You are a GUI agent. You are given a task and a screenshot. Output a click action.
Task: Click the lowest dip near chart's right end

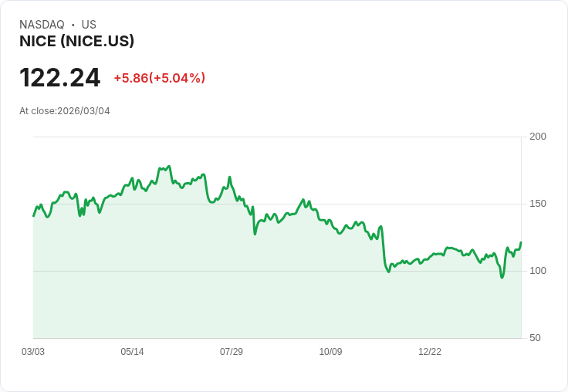click(x=502, y=277)
